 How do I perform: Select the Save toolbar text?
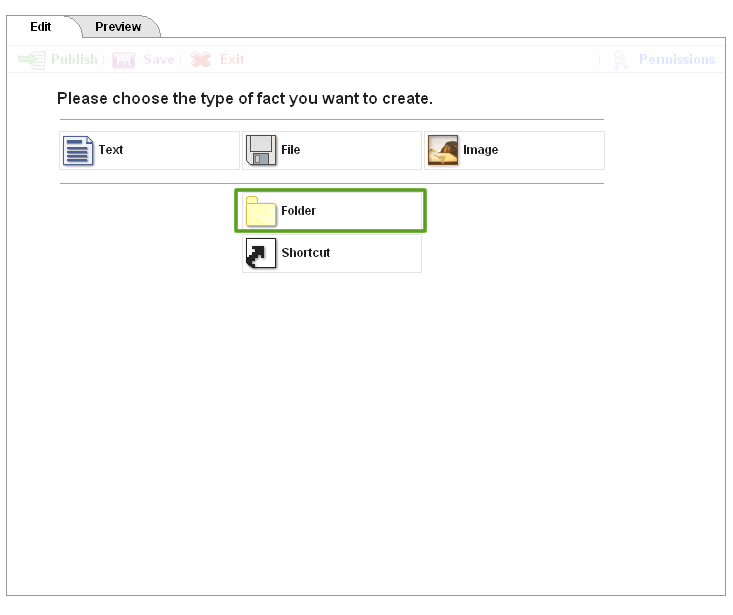click(x=158, y=60)
